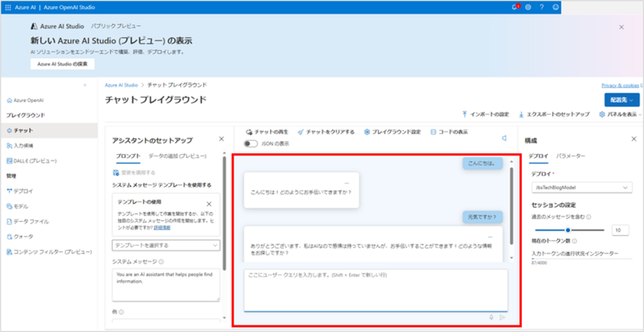Open the 配置先 deploy dropdown button

click(621, 100)
